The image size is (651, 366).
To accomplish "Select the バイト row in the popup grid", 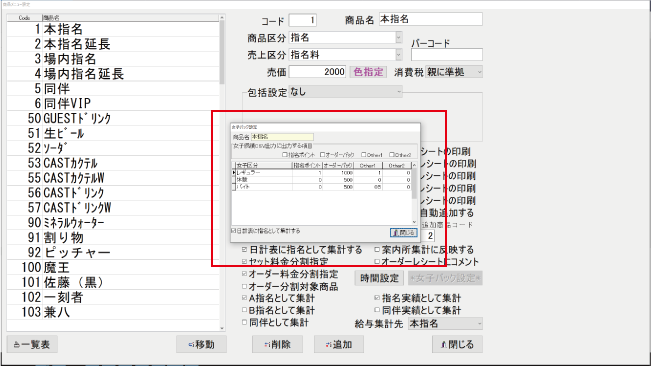I will point(321,187).
